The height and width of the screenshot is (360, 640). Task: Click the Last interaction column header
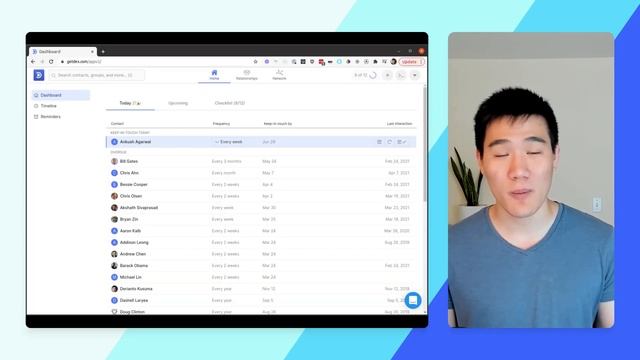(x=399, y=124)
